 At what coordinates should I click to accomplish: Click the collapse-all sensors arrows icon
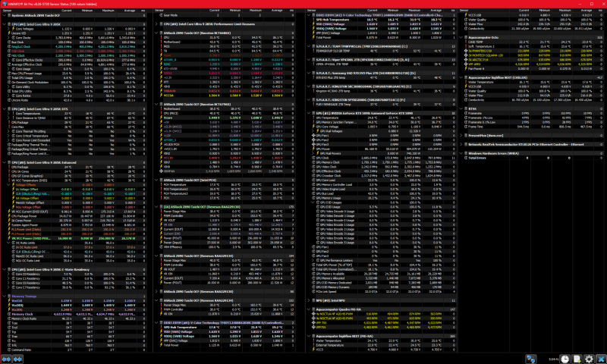(17, 359)
